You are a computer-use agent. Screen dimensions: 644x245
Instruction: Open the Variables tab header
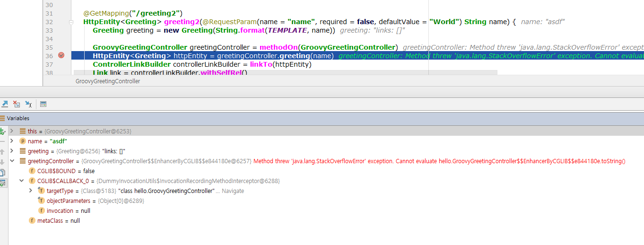point(18,118)
